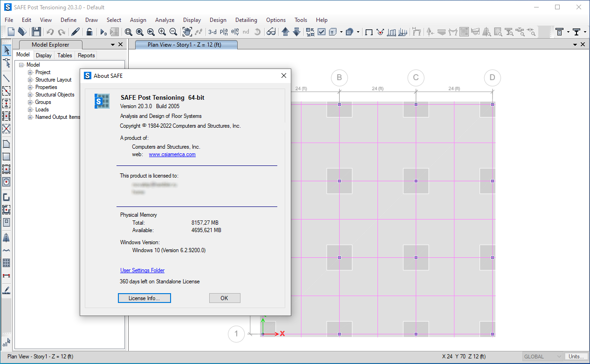Expand the Loads tree node
This screenshot has width=590, height=364.
[30, 110]
